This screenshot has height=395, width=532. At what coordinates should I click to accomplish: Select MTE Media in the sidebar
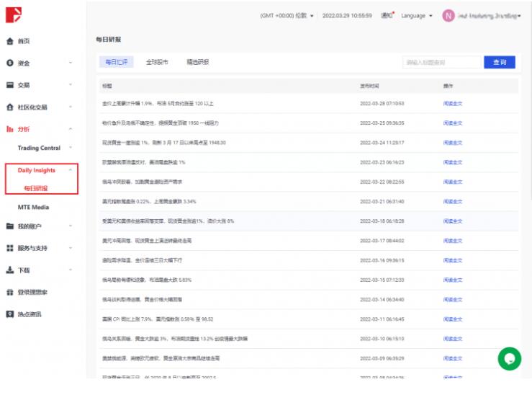(x=33, y=207)
